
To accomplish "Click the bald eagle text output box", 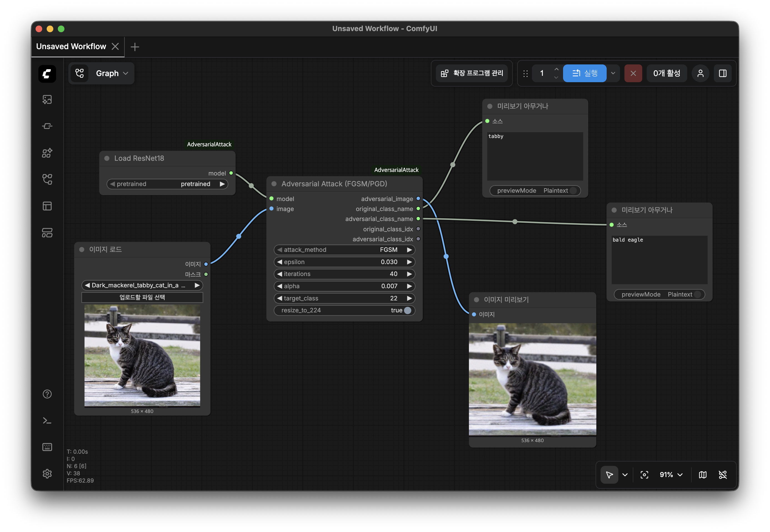I will pos(659,260).
